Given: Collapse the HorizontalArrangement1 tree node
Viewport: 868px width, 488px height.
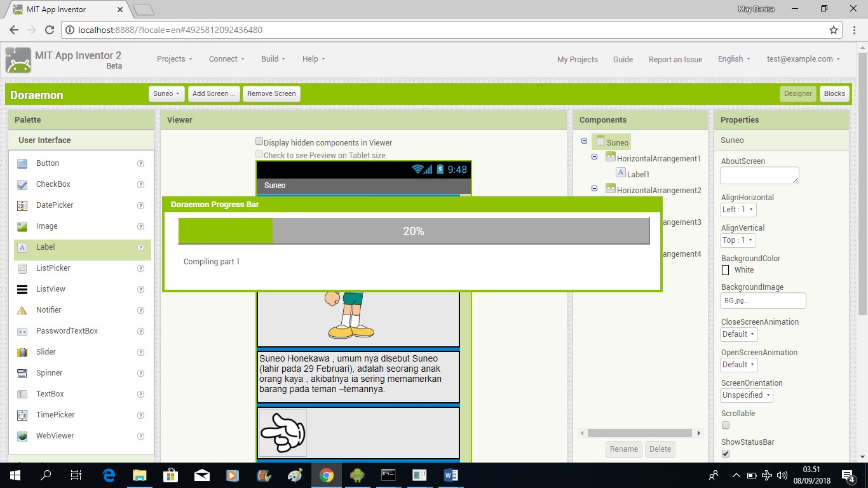Looking at the screenshot, I should pyautogui.click(x=595, y=157).
